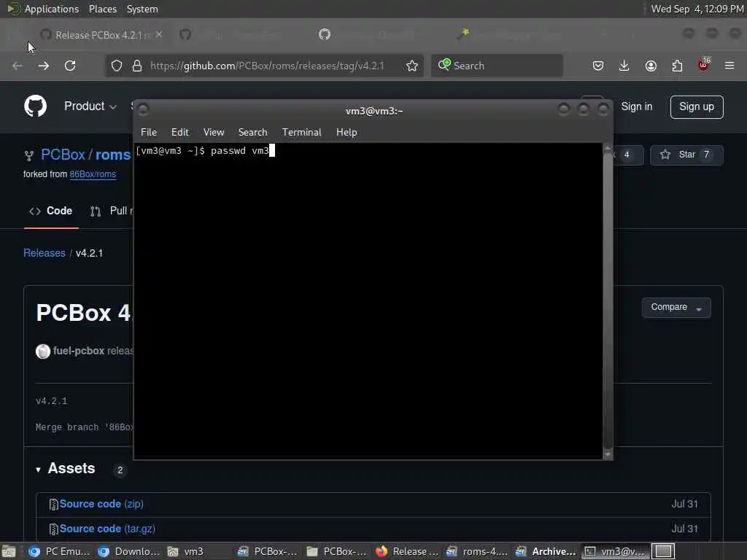Viewport: 747px width, 560px height.
Task: Open the Firefox downloads panel
Action: point(624,66)
